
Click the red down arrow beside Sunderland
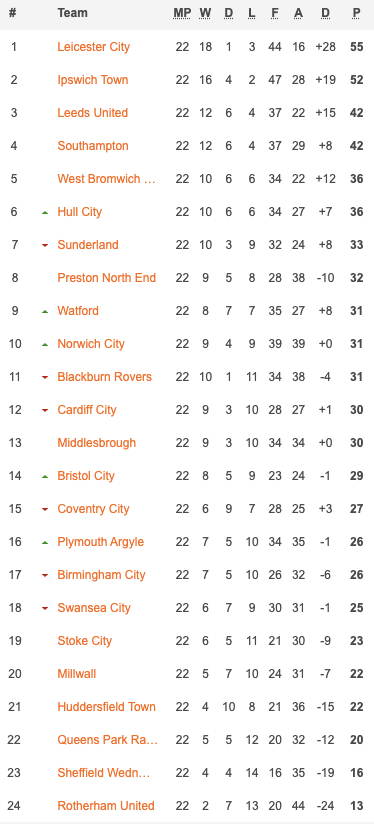click(x=45, y=245)
